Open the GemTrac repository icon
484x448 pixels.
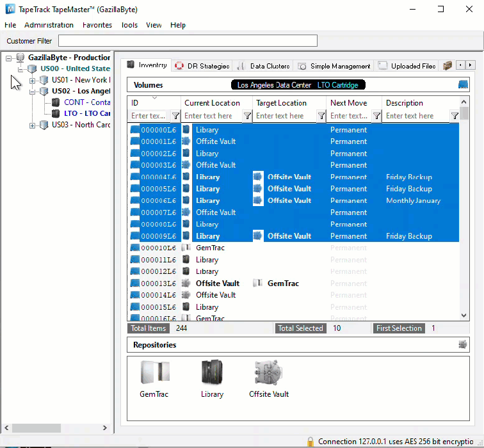pos(155,372)
